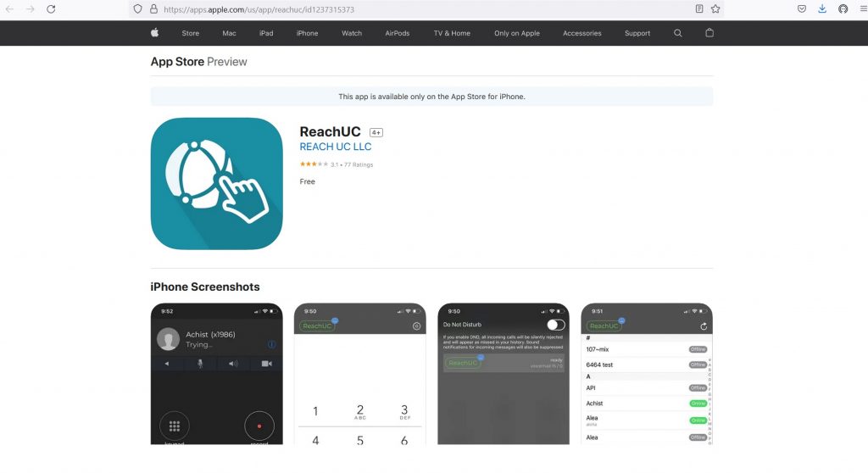Click the ReachUC app icon image
Screen dimensions: 868x473
pyautogui.click(x=216, y=183)
